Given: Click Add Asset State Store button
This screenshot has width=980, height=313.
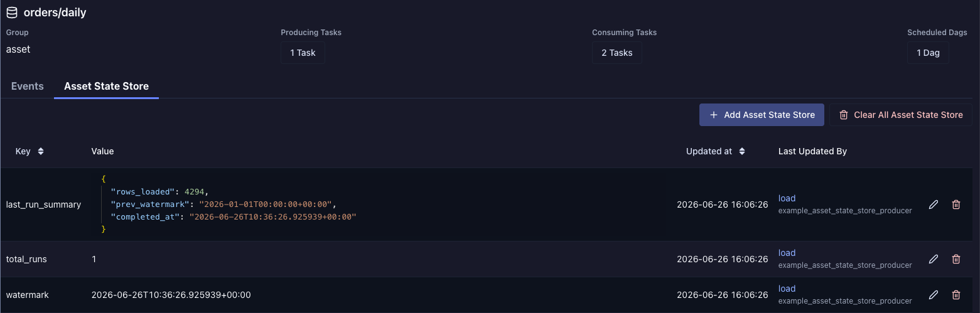Looking at the screenshot, I should tap(762, 115).
